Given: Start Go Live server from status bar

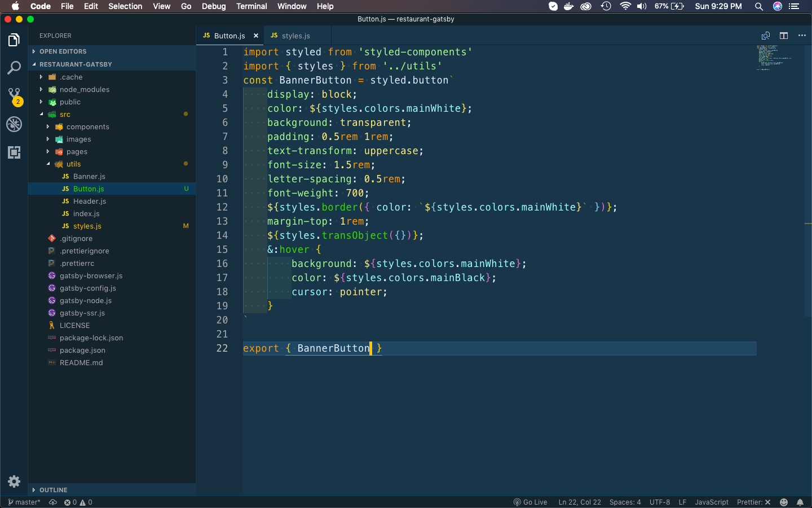Looking at the screenshot, I should pos(530,502).
